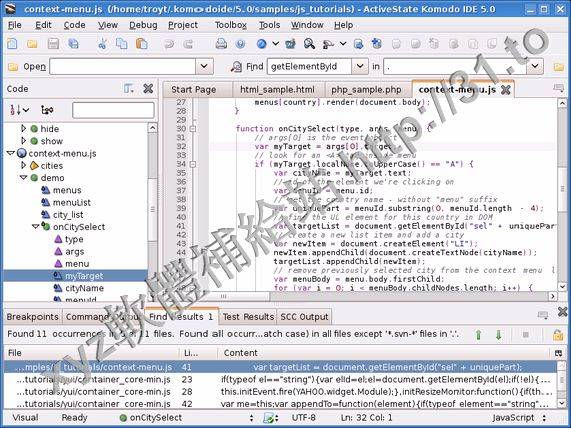Click the Help icon next to Print
The height and width of the screenshot is (428, 571).
240,44
